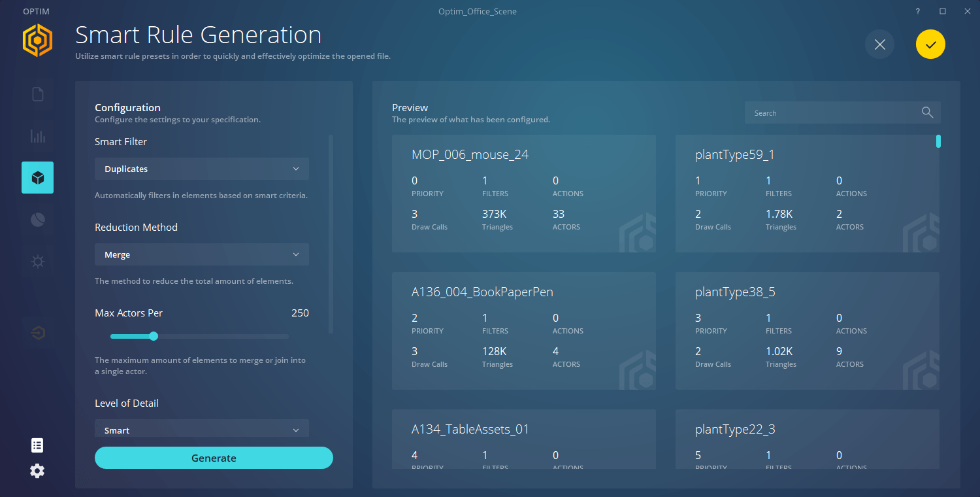Click the search input field
The image size is (980, 497).
click(x=830, y=112)
